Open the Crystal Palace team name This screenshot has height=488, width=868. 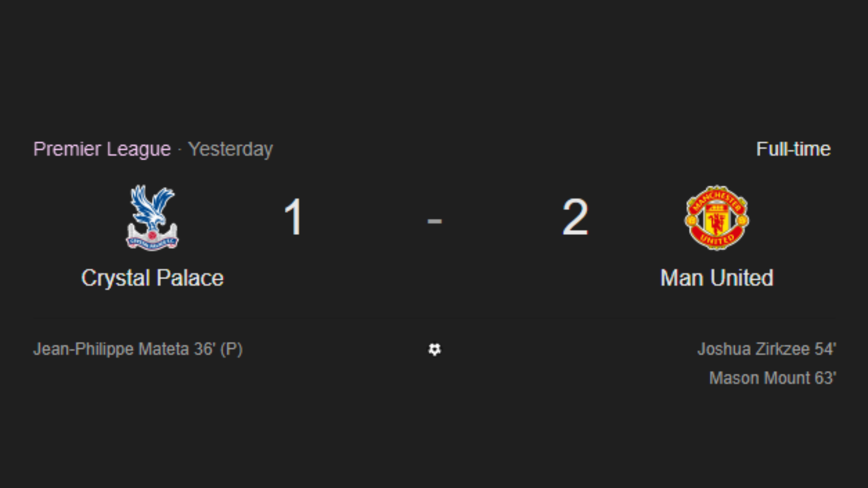pos(152,278)
